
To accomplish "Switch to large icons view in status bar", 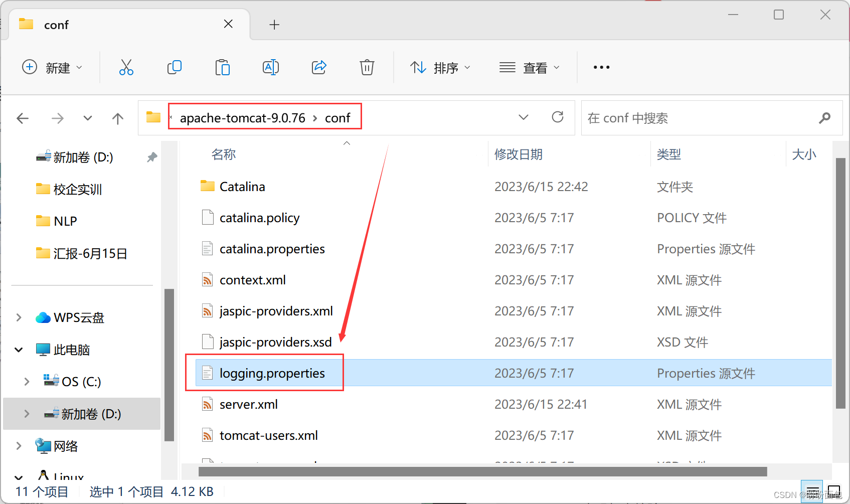I will coord(833,492).
